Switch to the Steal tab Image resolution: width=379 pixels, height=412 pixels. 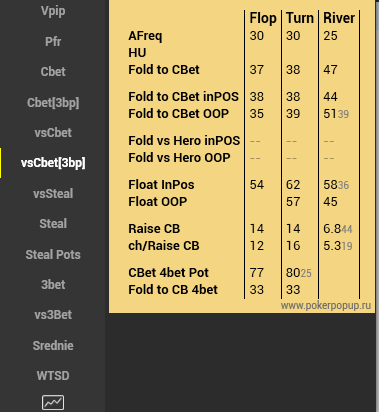(x=53, y=224)
